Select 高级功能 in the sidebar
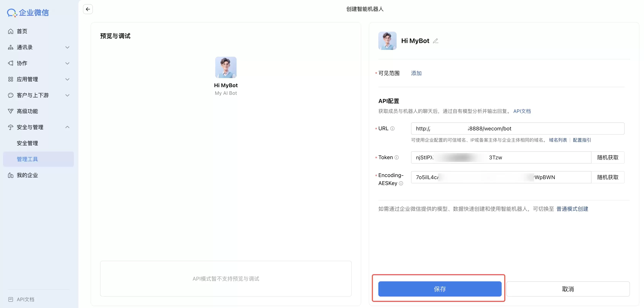The width and height of the screenshot is (644, 308). (28, 111)
